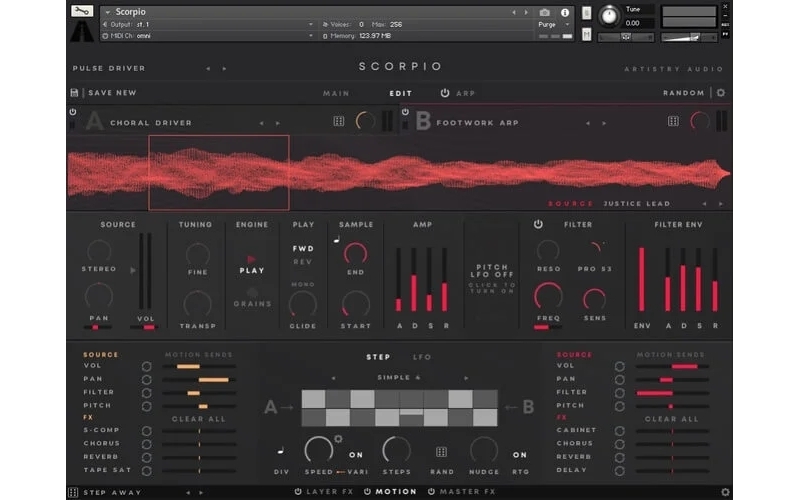Screen dimensions: 800x500
Task: Click the FILTER motion send circle, layer A
Action: [x=146, y=393]
